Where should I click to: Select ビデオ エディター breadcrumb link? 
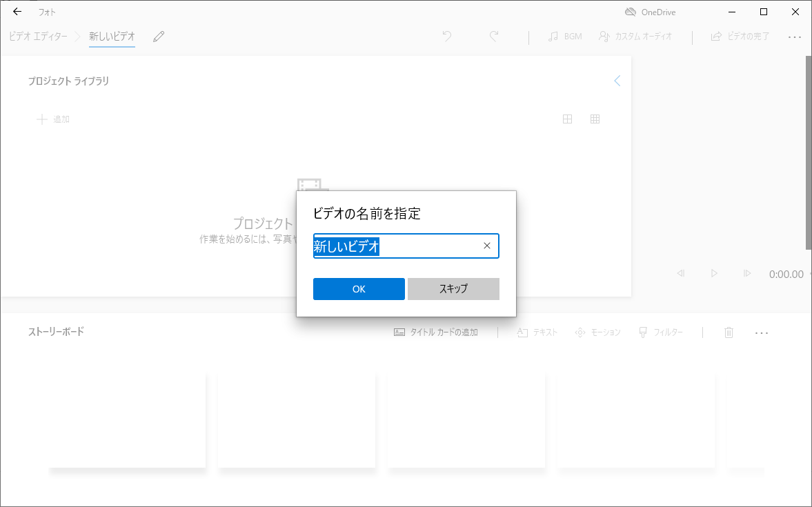[38, 37]
